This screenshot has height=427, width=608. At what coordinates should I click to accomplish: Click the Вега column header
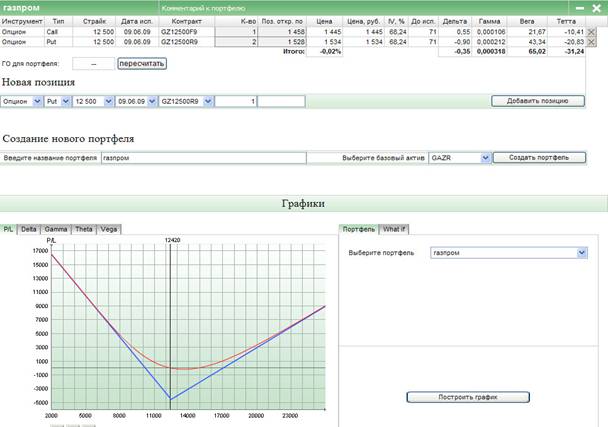[x=527, y=21]
